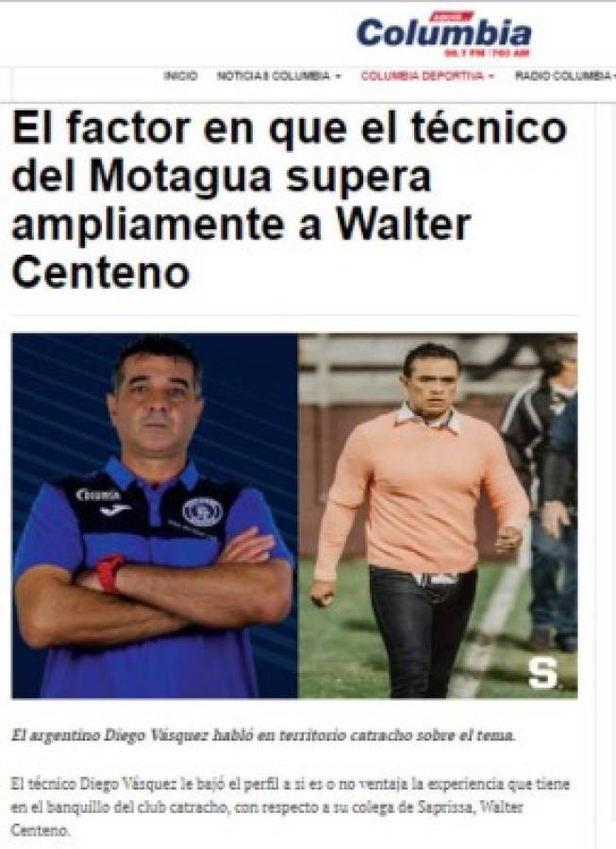
Task: Open the headline about técnico del Motagua
Action: pyautogui.click(x=290, y=199)
